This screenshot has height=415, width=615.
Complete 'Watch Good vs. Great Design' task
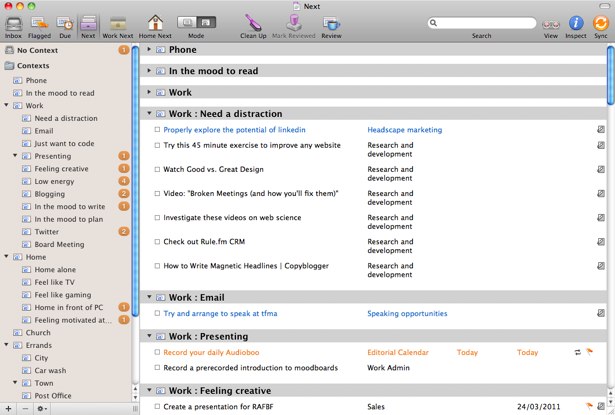coord(157,169)
